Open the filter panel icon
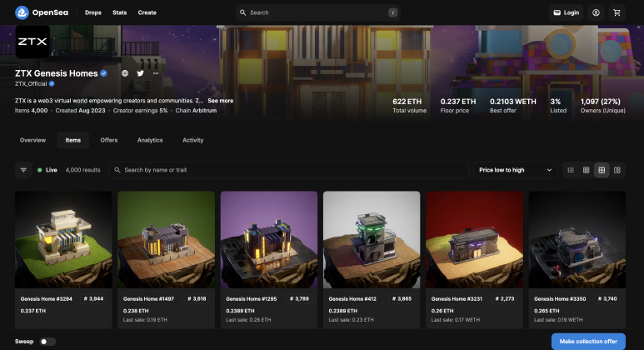Image resolution: width=644 pixels, height=350 pixels. click(23, 170)
